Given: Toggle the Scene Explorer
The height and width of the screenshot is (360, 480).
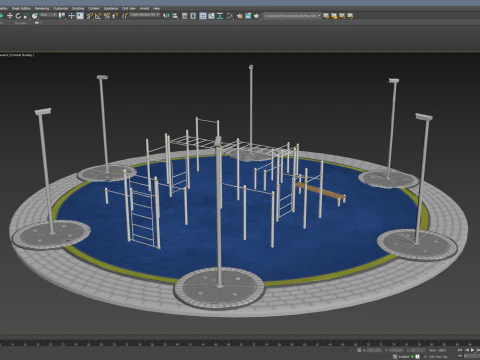Looking at the screenshot, I should tap(184, 16).
